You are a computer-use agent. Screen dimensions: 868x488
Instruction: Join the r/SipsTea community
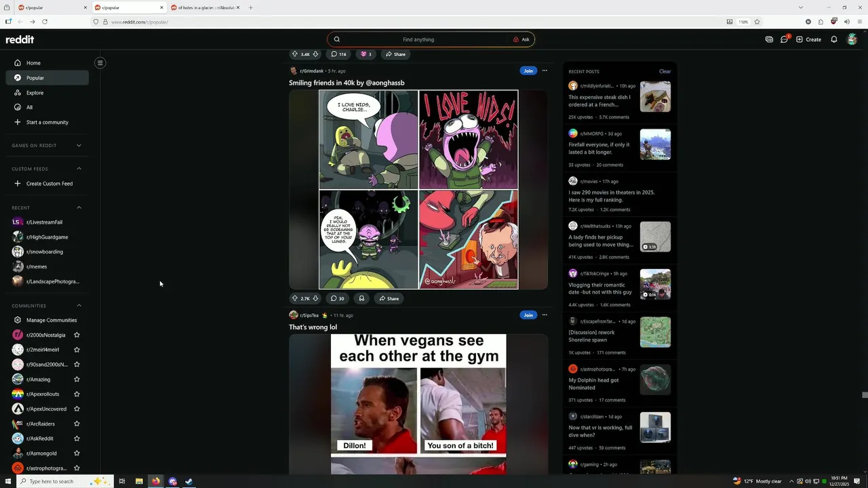[528, 315]
